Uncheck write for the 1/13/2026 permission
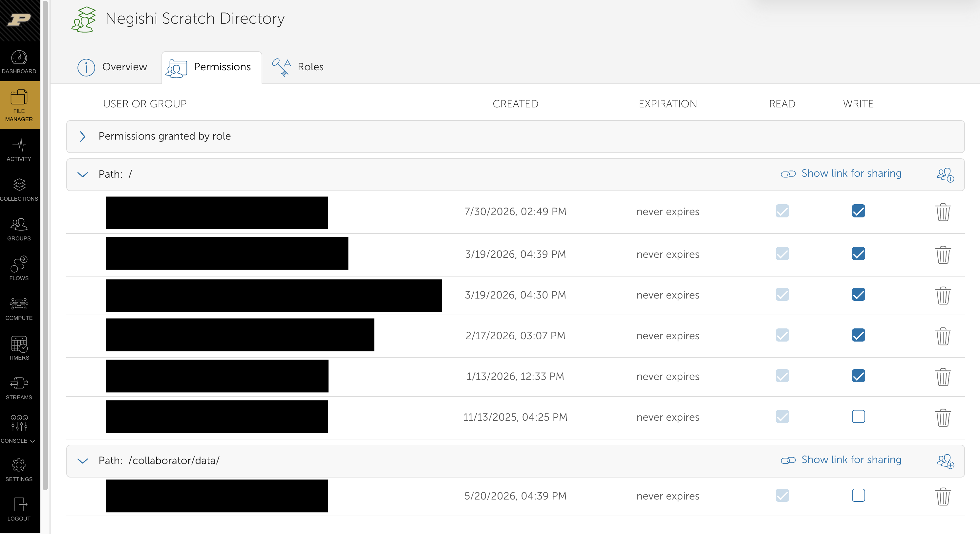 click(x=858, y=376)
